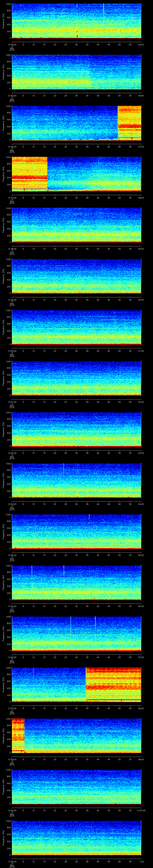Select the spectrogram plot beginning at 12:59:00
Viewport: 153px width, 868px height.
(76, 786)
